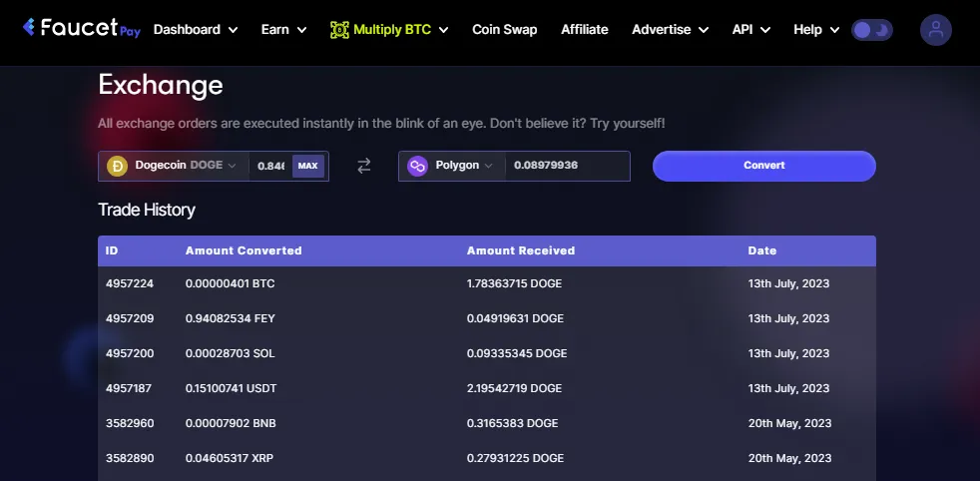Open the Polygon currency dropdown

(x=452, y=166)
